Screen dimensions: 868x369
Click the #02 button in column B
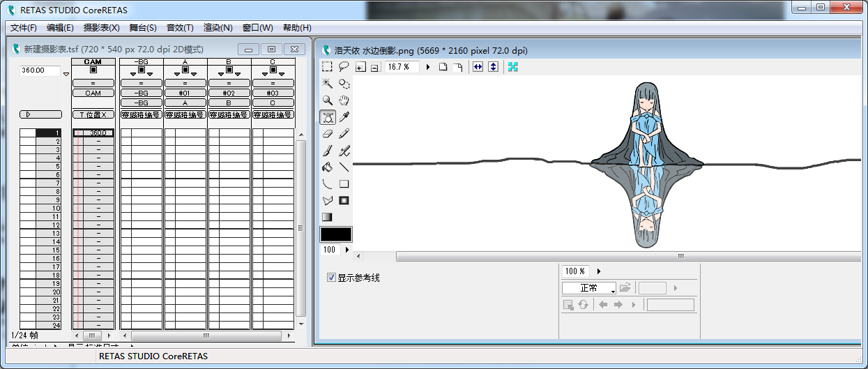[x=229, y=93]
